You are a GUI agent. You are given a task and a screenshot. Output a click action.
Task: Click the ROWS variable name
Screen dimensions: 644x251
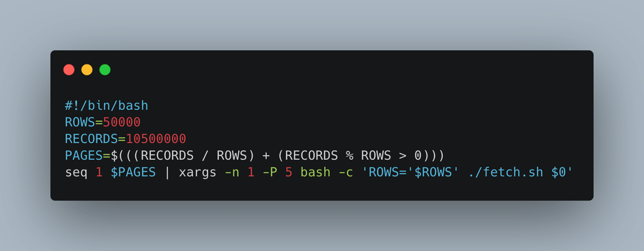pyautogui.click(x=80, y=122)
